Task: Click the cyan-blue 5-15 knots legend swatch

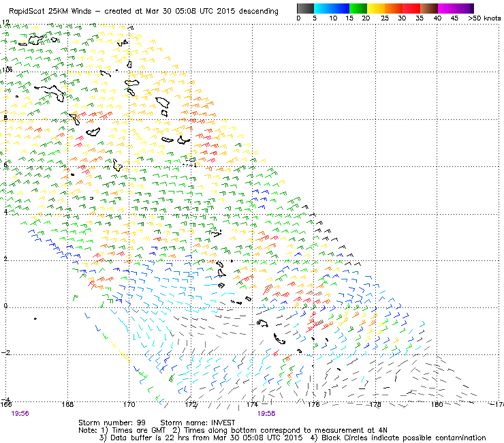Action: point(332,8)
